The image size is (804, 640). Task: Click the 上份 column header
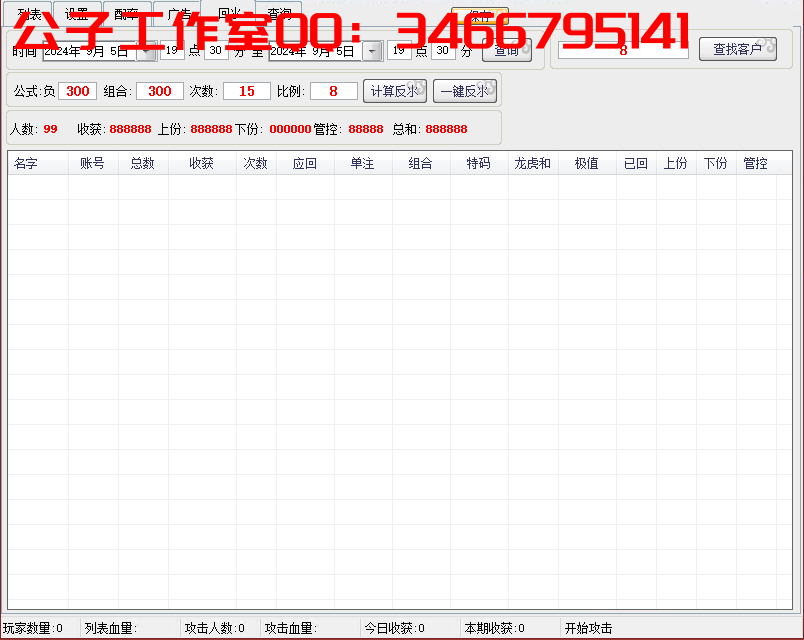click(676, 164)
